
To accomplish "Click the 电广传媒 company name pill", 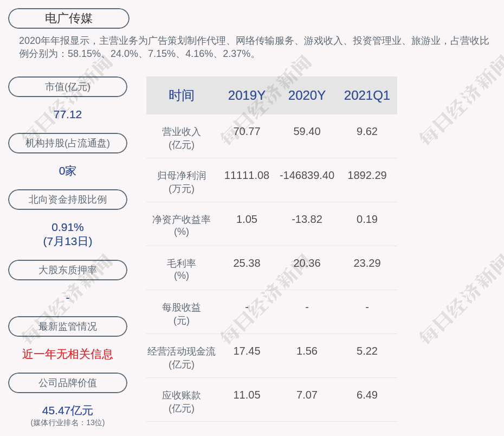I will tap(68, 18).
